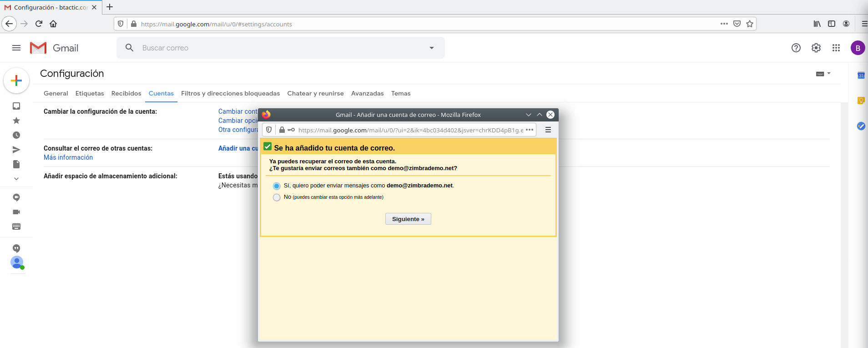Open Chatear y reunirse tab
The image size is (868, 348).
click(316, 93)
